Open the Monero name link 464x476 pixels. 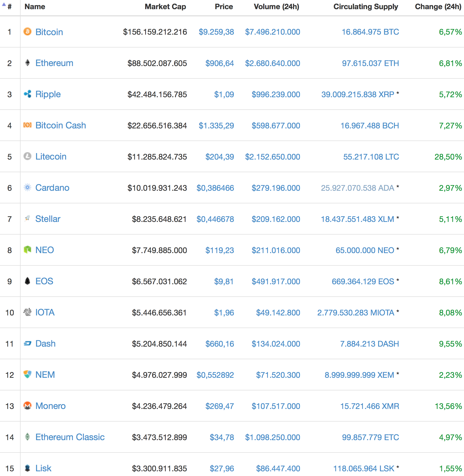51,406
